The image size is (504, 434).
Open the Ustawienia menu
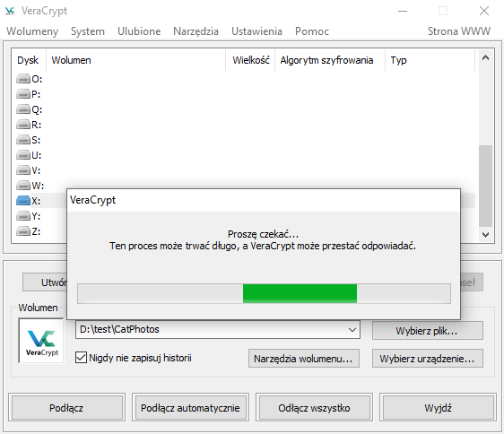click(256, 31)
